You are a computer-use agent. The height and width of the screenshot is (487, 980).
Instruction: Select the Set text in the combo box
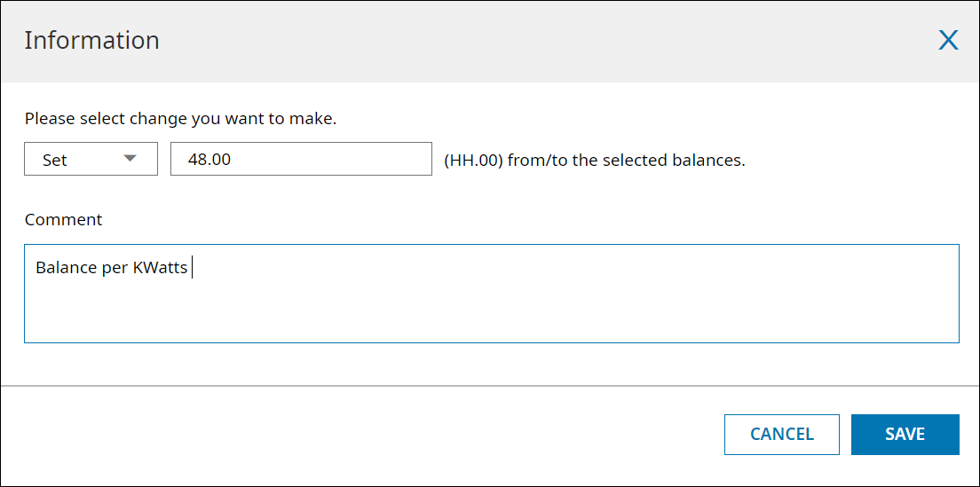point(55,161)
